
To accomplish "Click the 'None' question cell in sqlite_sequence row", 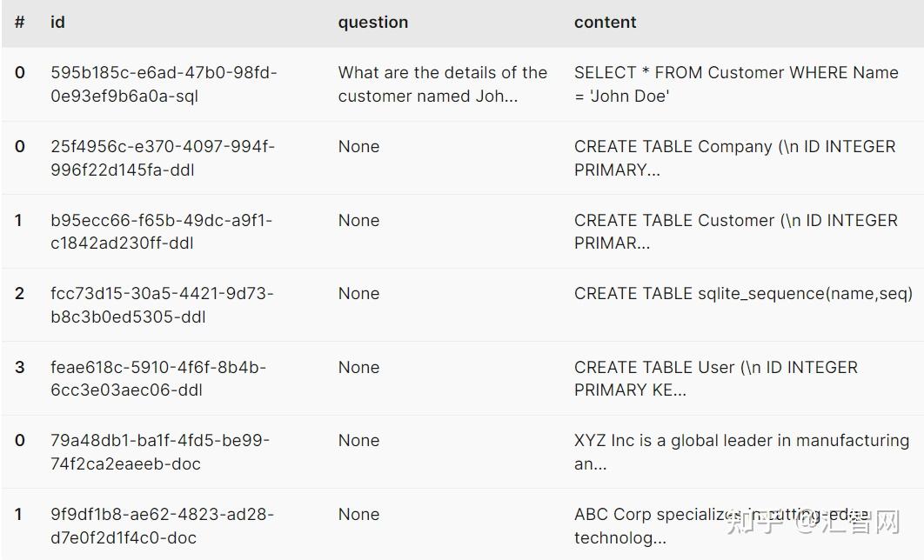I will pyautogui.click(x=358, y=294).
